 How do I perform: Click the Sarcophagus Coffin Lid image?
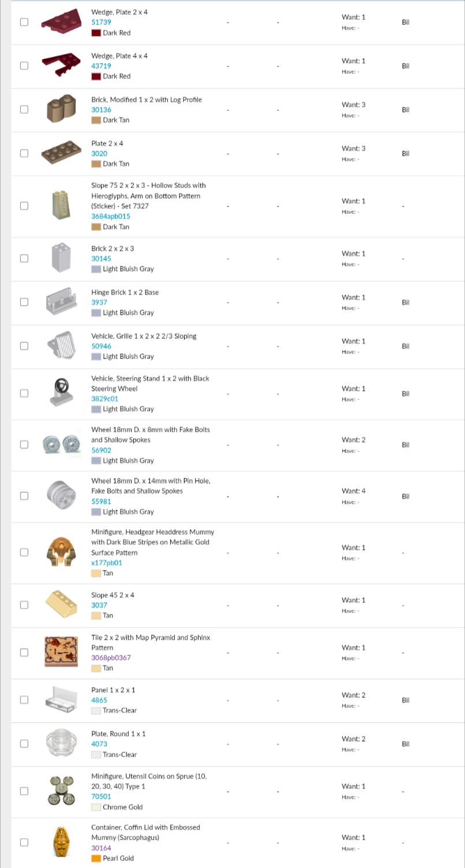[x=61, y=842]
